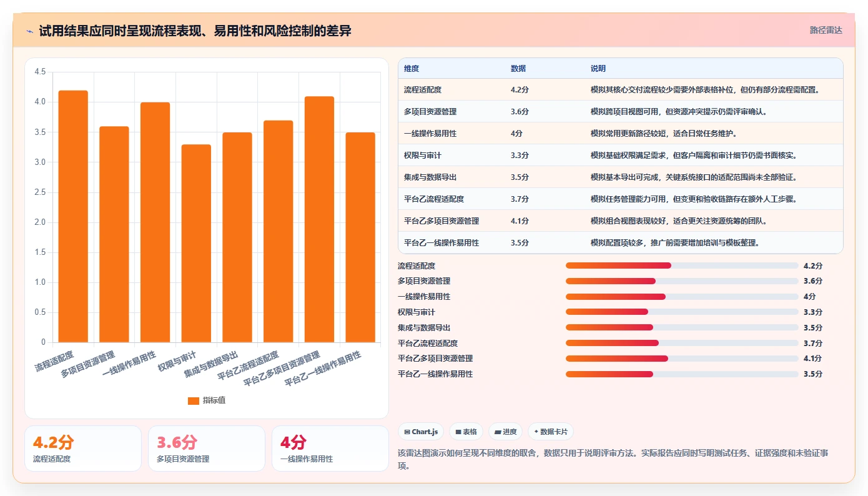Select the 平台乙多项目资源管理 table cell
Viewport: 868px width, 496px height.
click(451, 221)
